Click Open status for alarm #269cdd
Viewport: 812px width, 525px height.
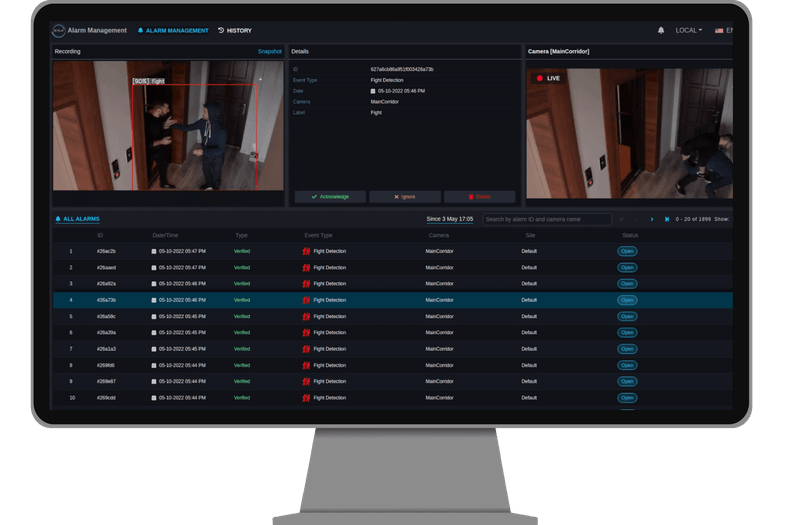[627, 398]
